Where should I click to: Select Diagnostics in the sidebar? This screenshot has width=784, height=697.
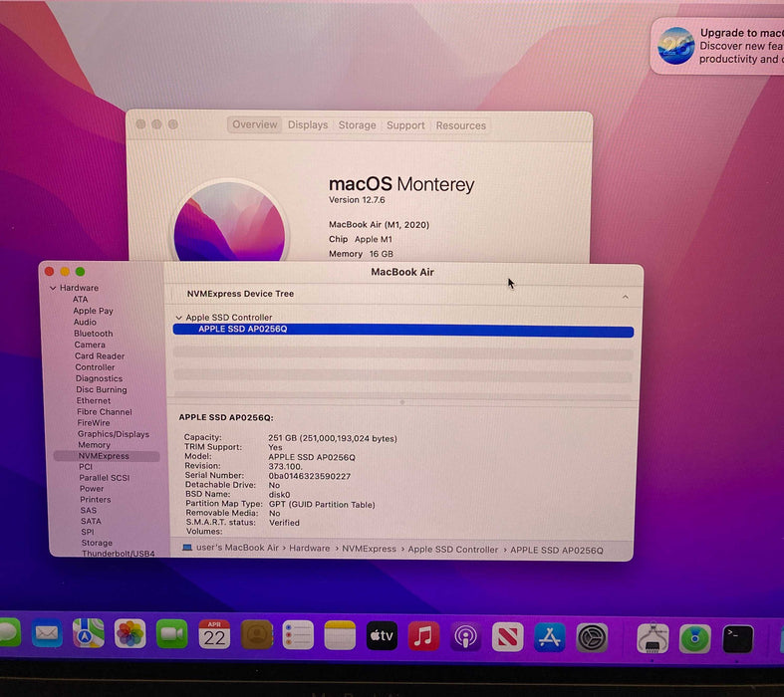point(99,378)
